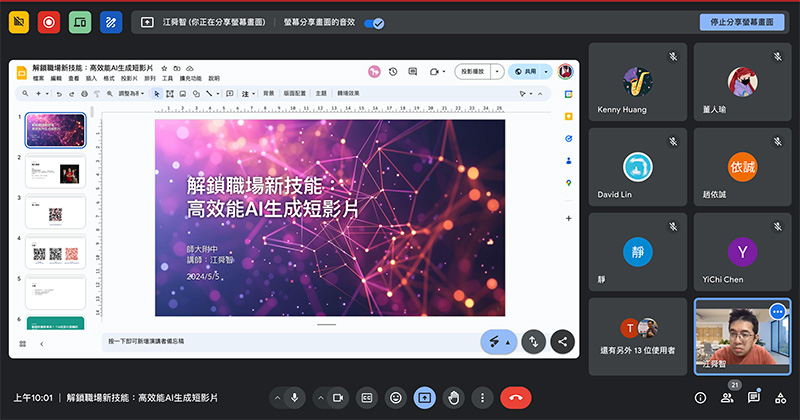Viewport: 800px width, 420px height.
Task: Click the blue annotation pen icon
Action: [111, 22]
